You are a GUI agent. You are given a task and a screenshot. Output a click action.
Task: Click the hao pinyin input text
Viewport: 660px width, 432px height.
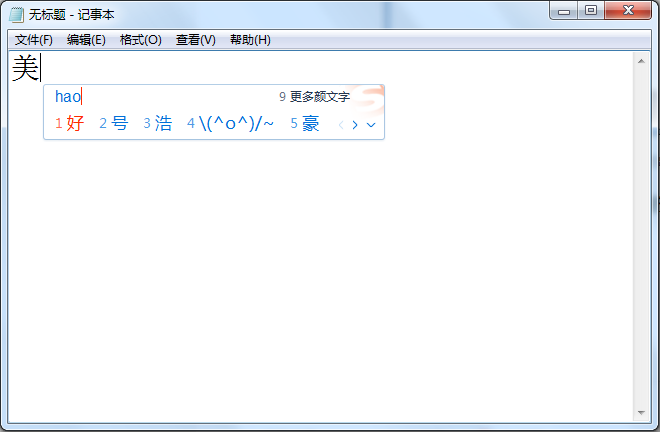pos(68,97)
